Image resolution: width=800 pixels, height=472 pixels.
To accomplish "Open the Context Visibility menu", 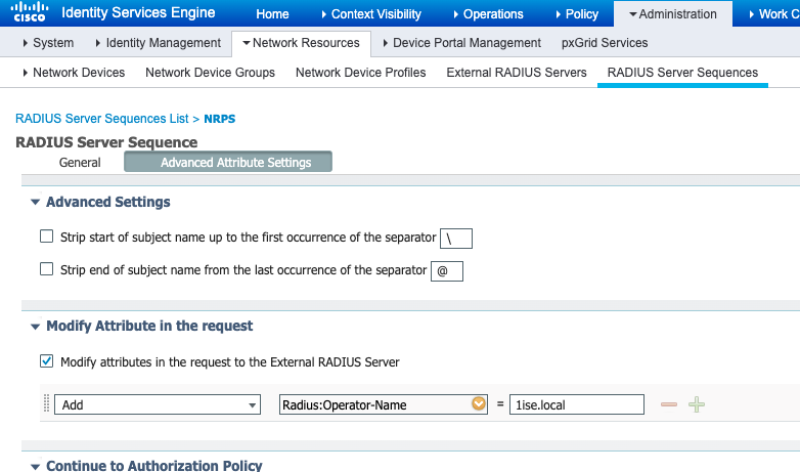I will click(x=371, y=14).
